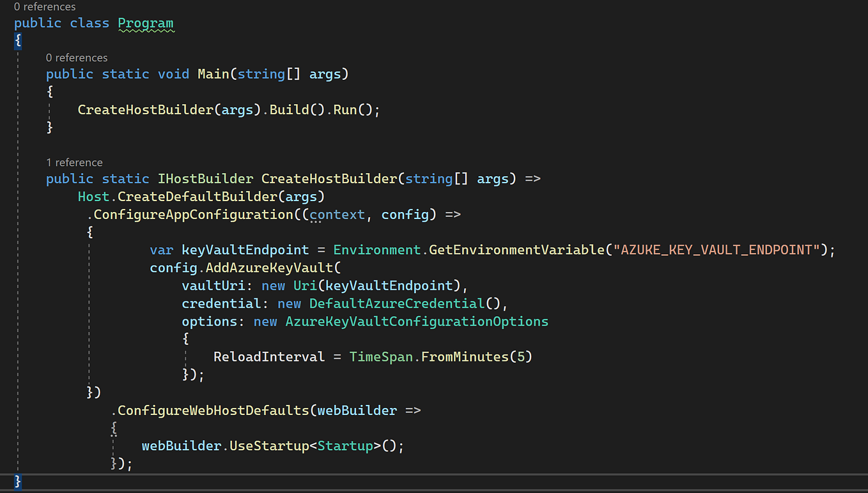Click the vaultUri named argument

click(x=205, y=285)
